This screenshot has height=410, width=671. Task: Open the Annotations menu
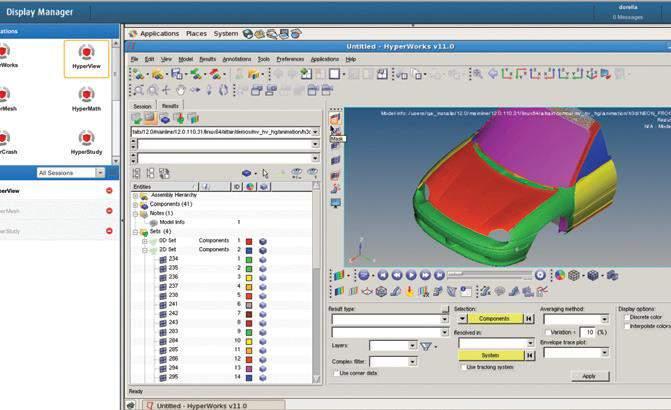pyautogui.click(x=237, y=59)
